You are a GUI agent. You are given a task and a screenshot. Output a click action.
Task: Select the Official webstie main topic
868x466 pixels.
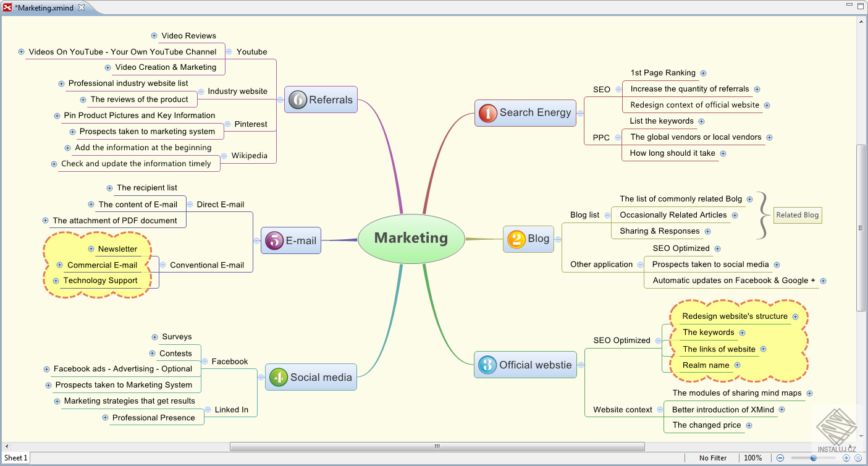526,365
